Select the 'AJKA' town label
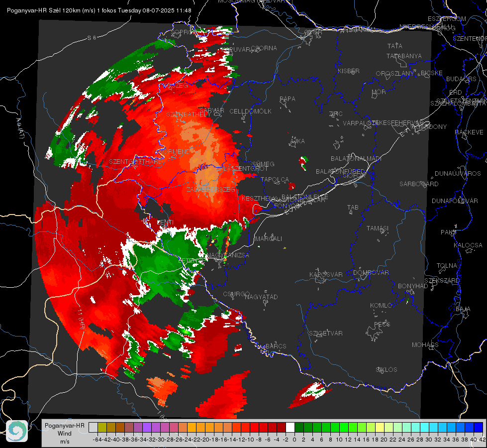Image resolution: width=487 pixels, height=448 pixels. 297,141
